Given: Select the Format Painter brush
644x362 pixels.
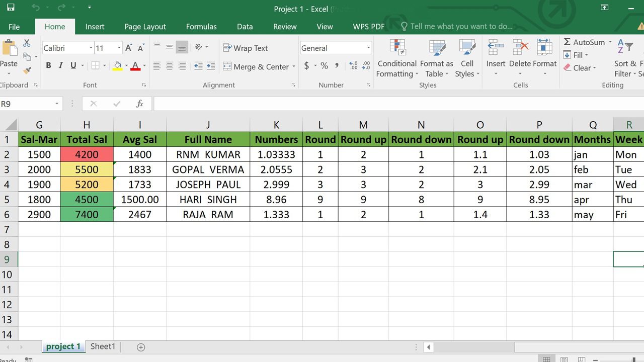Looking at the screenshot, I should pyautogui.click(x=27, y=70).
